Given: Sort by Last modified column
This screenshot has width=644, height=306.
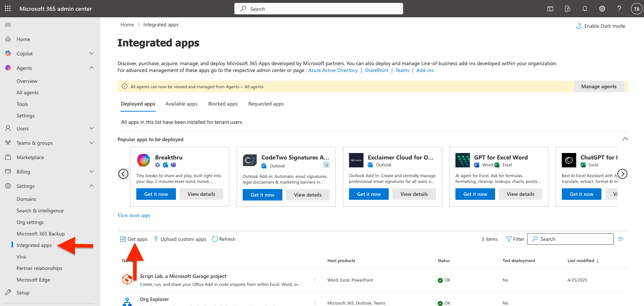Looking at the screenshot, I should (583, 261).
